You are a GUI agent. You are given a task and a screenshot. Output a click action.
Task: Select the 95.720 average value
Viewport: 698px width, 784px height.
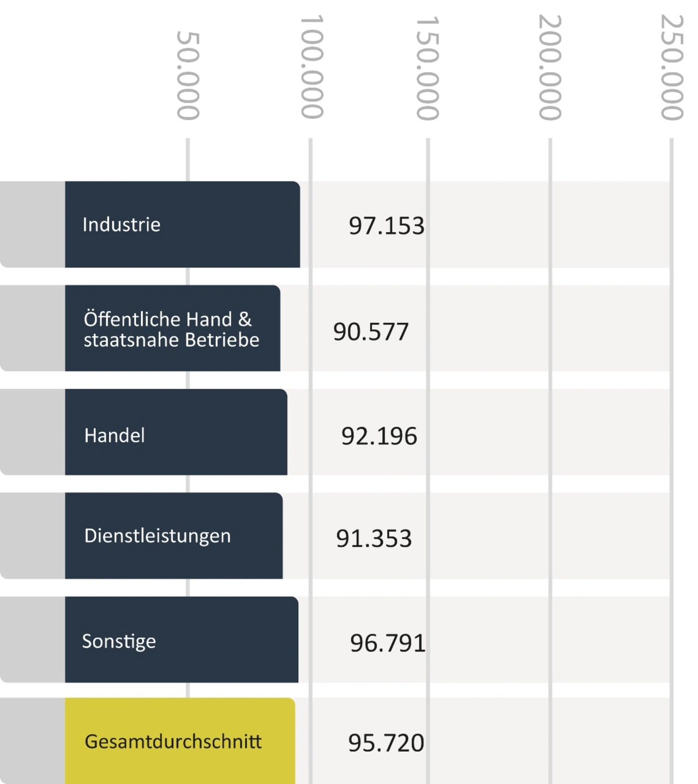click(x=386, y=743)
